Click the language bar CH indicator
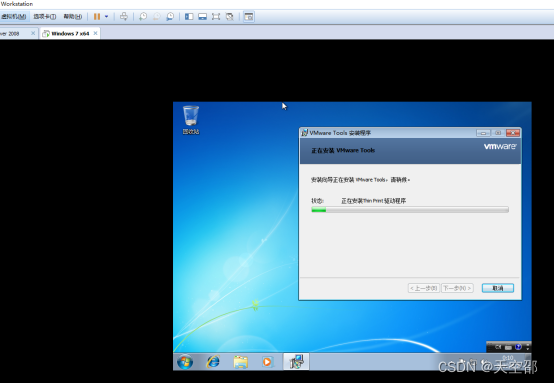 498,347
